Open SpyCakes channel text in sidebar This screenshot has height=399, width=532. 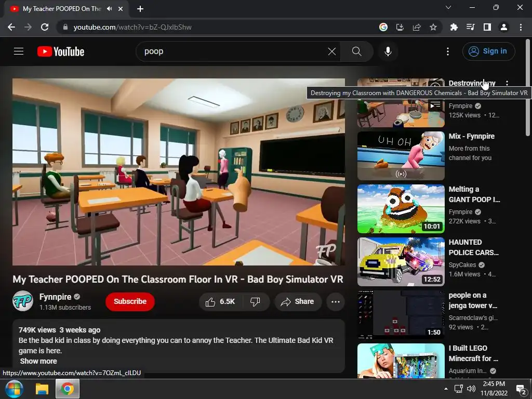pyautogui.click(x=462, y=264)
